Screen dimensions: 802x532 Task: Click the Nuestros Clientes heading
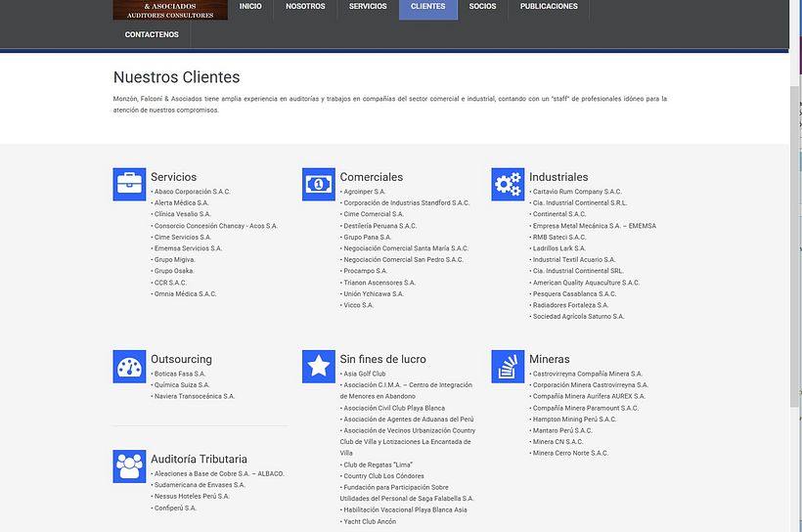176,77
